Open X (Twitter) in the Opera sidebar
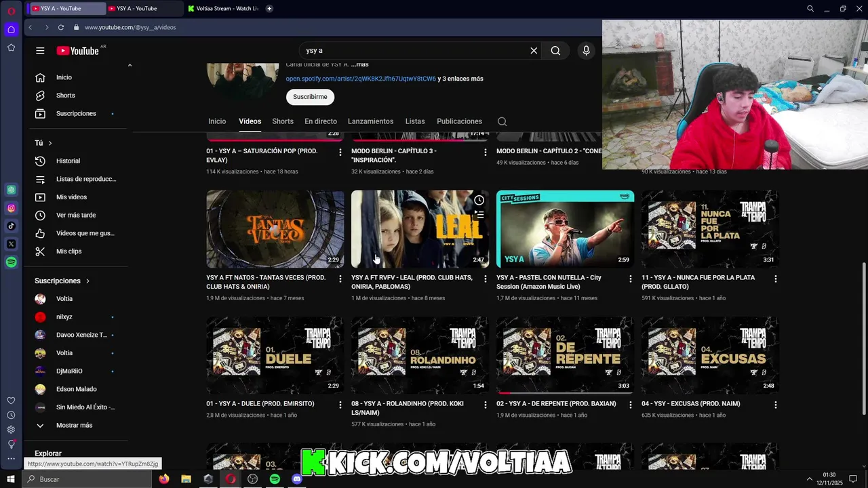This screenshot has height=488, width=868. click(x=11, y=244)
